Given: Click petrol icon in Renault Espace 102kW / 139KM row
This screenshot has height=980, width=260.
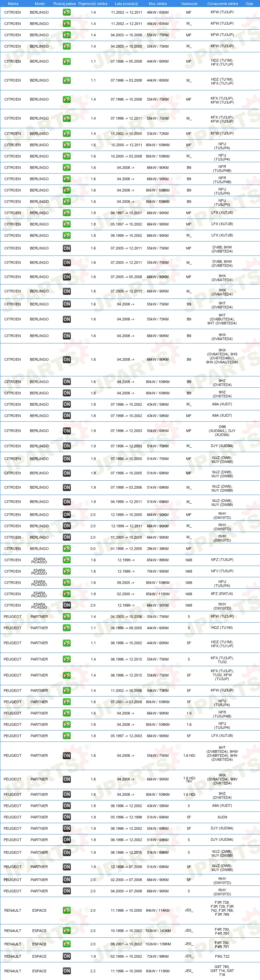Looking at the screenshot, I should point(67,944).
